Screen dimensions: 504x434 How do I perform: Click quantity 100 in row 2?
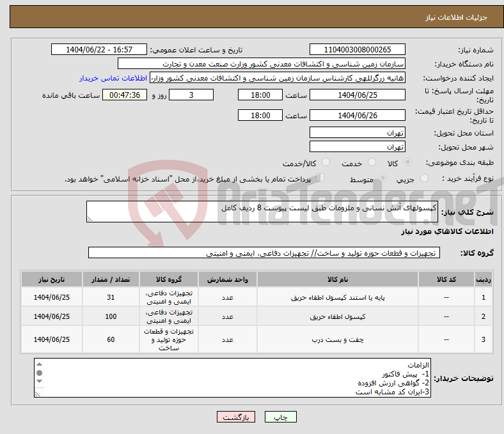pos(111,316)
